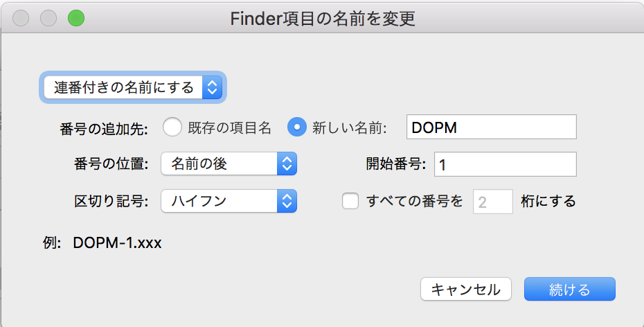Click the DOPM-1.xxx example preview text
This screenshot has height=327, width=644.
(117, 243)
